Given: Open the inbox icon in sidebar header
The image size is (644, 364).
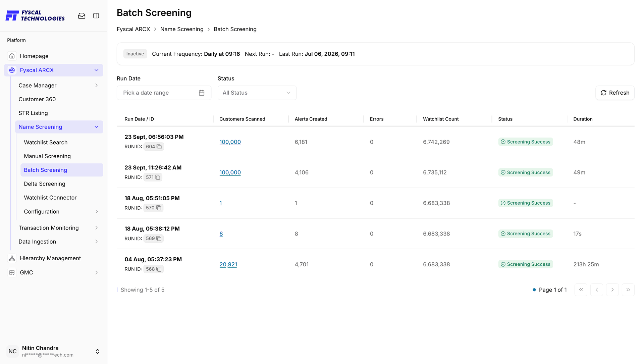Looking at the screenshot, I should coord(82,16).
